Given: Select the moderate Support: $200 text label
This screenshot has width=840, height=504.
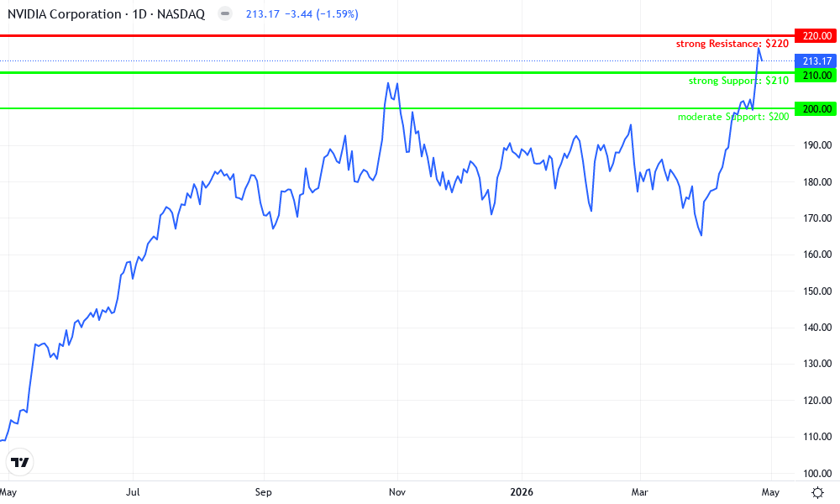Looking at the screenshot, I should point(733,118).
